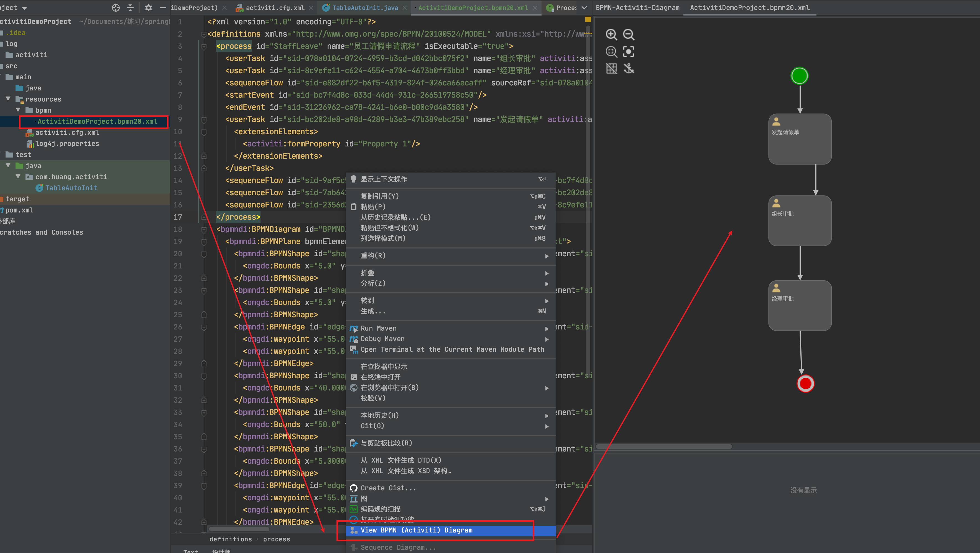Select the red end event circle
980x553 pixels.
click(x=805, y=384)
